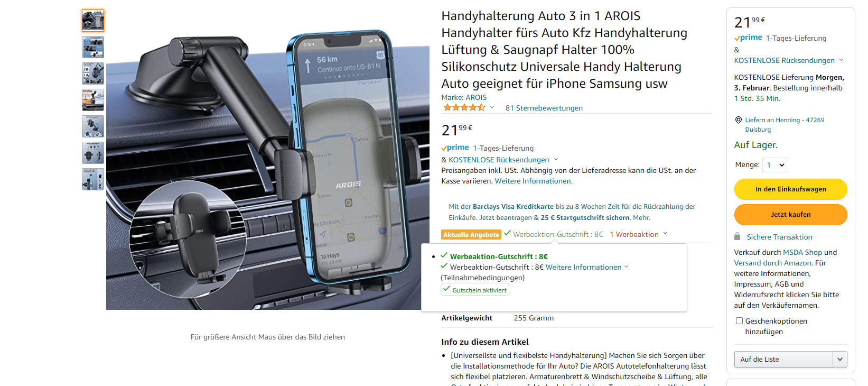This screenshot has height=386, width=868.
Task: Click the Aktuelle Angebote label
Action: click(x=471, y=235)
